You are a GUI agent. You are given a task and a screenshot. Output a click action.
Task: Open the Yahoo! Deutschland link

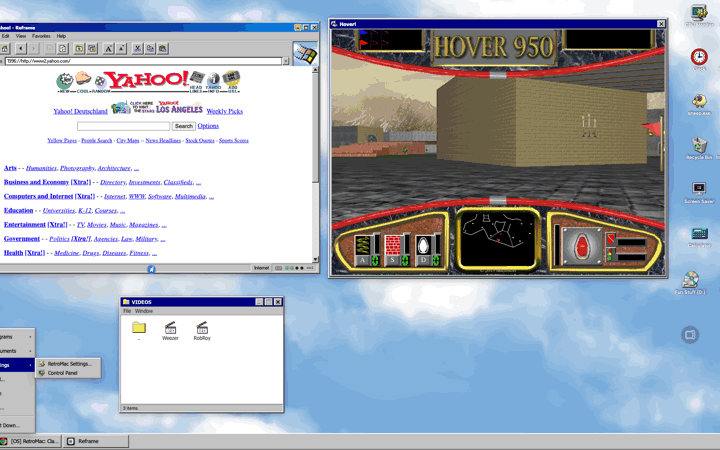click(80, 111)
